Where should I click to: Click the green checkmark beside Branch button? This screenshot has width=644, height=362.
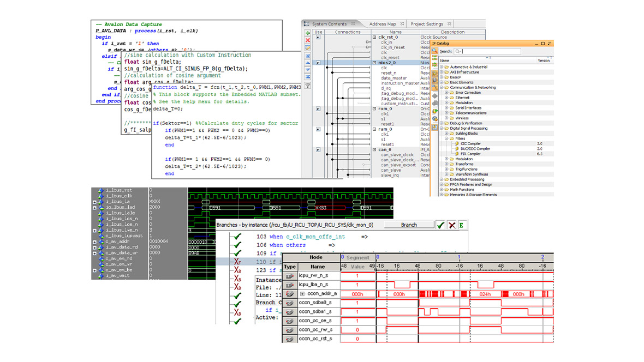(440, 225)
